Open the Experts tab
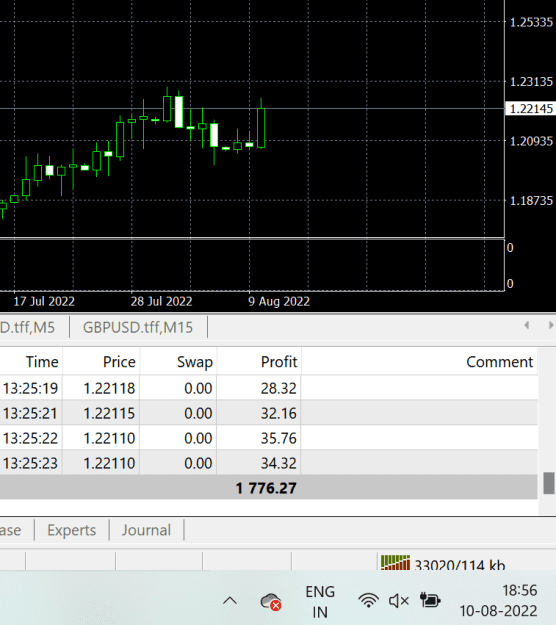The height and width of the screenshot is (625, 556). tap(72, 530)
